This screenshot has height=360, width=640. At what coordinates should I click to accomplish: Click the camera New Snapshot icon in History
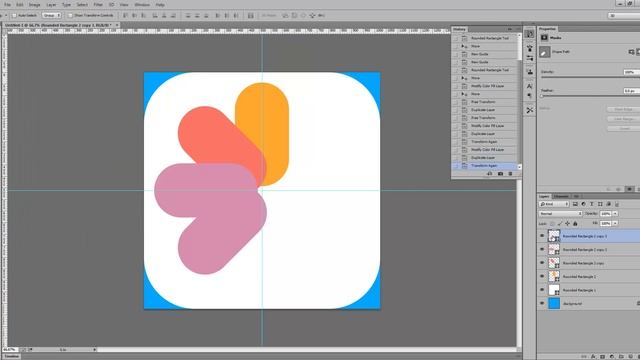pyautogui.click(x=500, y=174)
